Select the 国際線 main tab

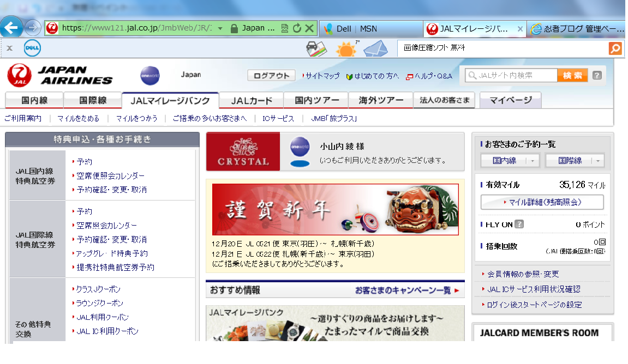(93, 100)
